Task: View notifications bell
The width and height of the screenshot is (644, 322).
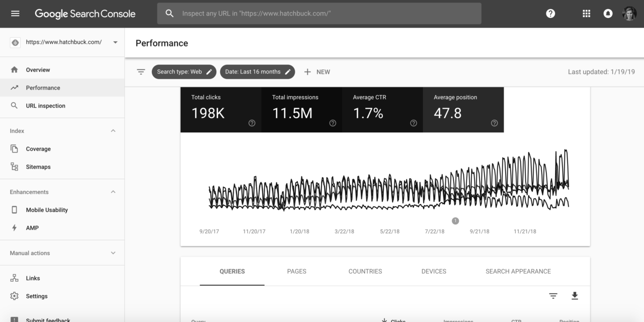Action: click(608, 14)
